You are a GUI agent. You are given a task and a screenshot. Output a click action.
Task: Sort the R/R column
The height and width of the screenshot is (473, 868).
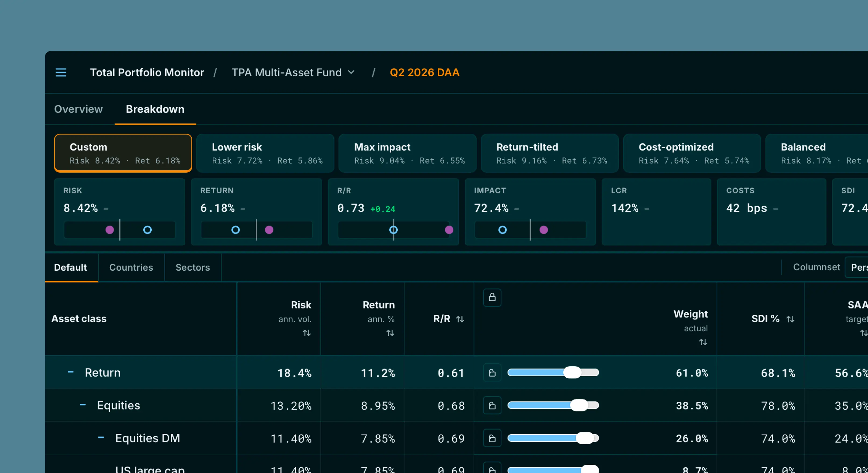pos(460,319)
